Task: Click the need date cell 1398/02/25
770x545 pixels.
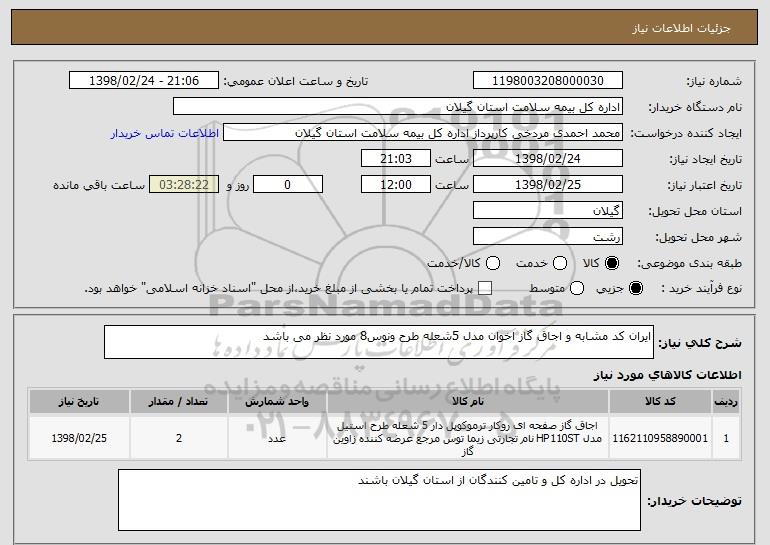Action: [x=79, y=438]
